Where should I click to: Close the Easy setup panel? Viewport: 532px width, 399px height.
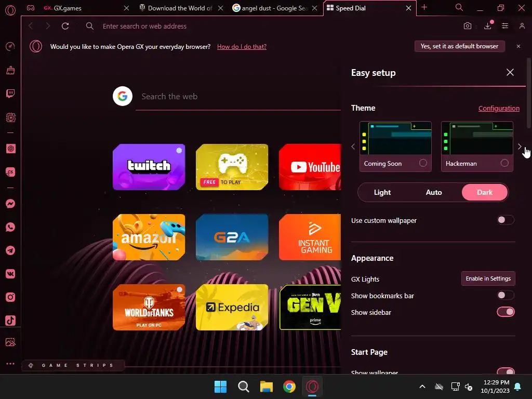pyautogui.click(x=510, y=72)
